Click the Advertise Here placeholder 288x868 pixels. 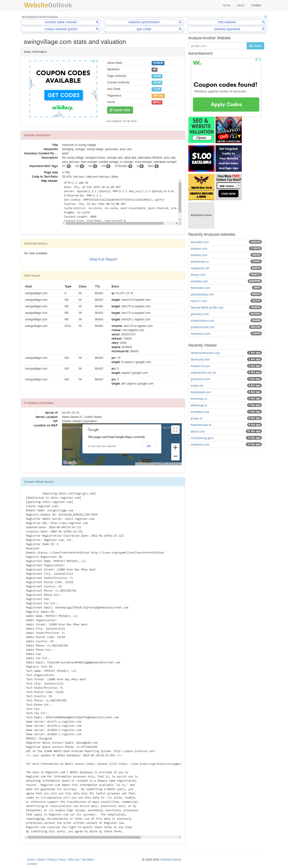point(201,215)
